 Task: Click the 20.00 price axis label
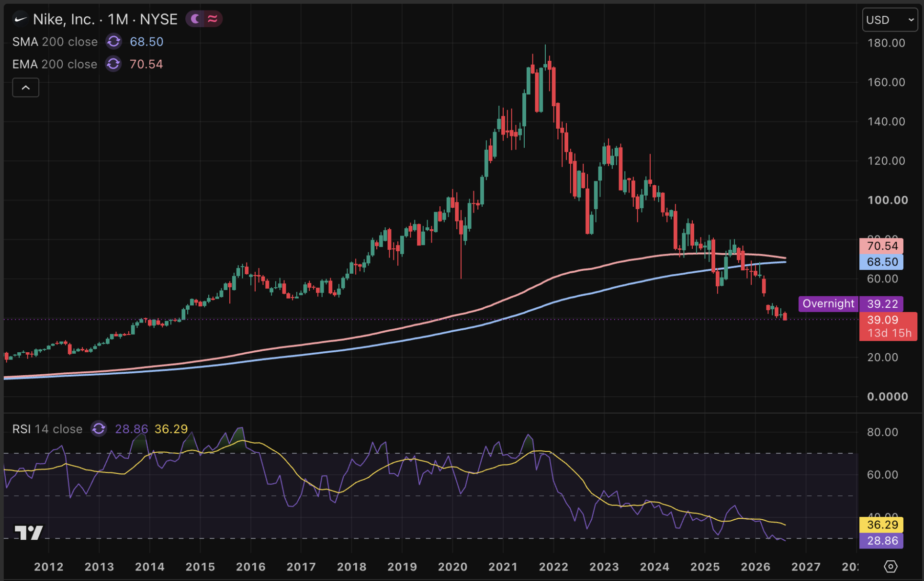pos(883,357)
